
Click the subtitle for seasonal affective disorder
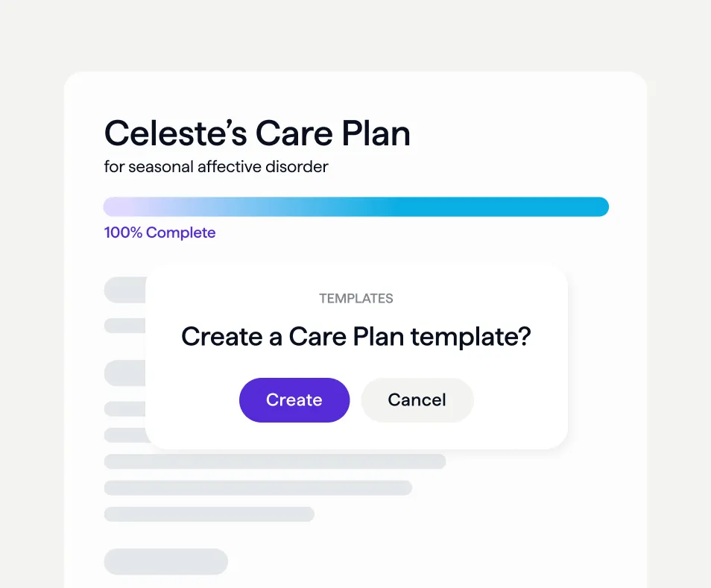[x=215, y=167]
